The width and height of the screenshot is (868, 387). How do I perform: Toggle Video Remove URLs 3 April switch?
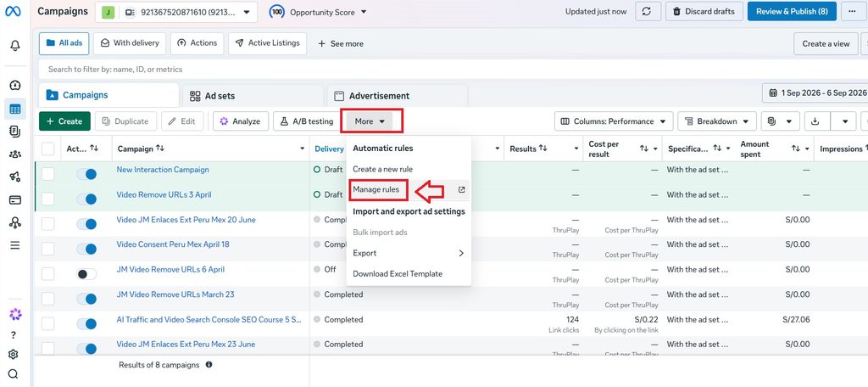[86, 199]
